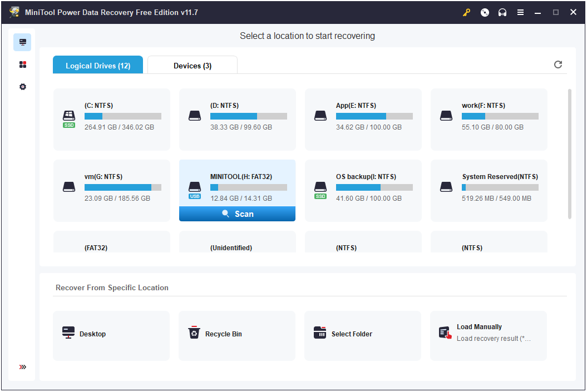Select System Reserved(NTFS) label
Image resolution: width=587 pixels, height=392 pixels.
pyautogui.click(x=500, y=177)
